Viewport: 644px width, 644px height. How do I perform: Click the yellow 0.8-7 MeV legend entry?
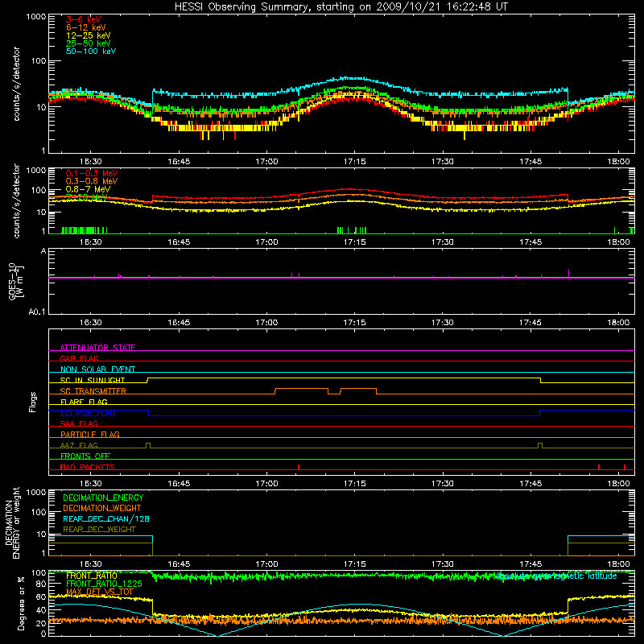[x=88, y=189]
